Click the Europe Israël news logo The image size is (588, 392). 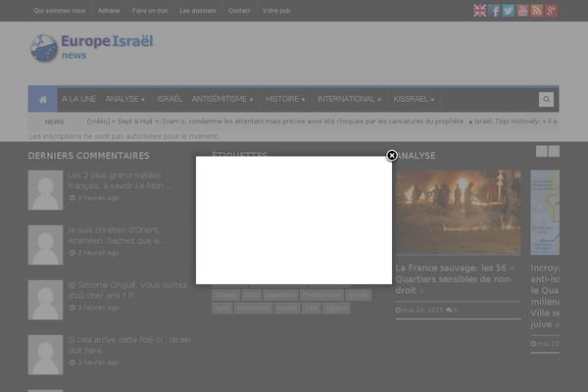click(x=92, y=48)
